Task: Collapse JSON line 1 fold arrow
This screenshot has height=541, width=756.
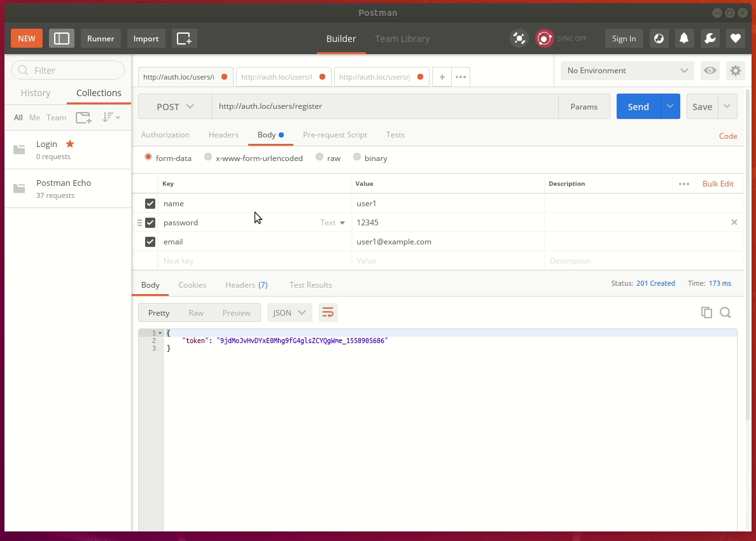Action: point(160,333)
